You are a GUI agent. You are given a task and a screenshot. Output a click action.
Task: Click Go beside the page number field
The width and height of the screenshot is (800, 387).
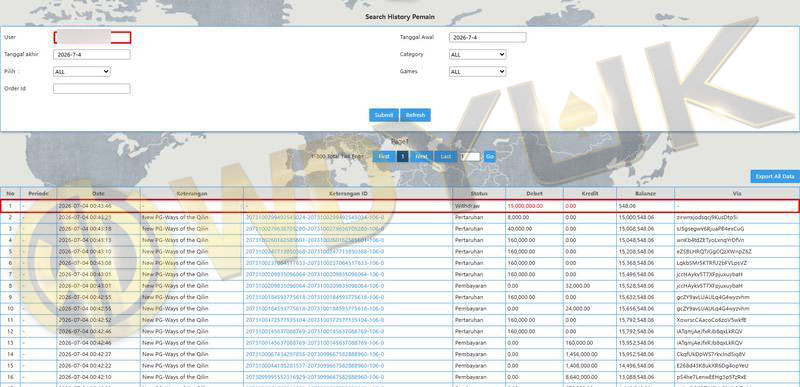[x=490, y=157]
